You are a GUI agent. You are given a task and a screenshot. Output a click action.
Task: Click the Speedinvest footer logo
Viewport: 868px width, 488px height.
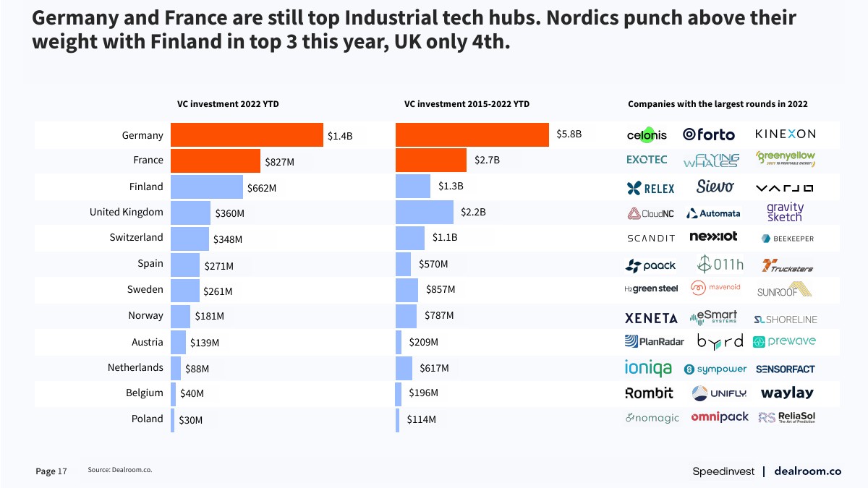(x=723, y=471)
